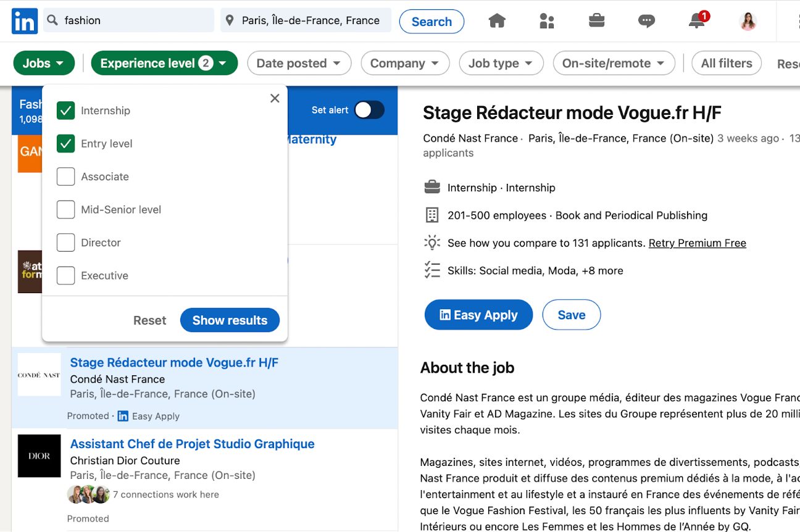The image size is (800, 532).
Task: Click 'Skills: Social media, Moda, +8 more'
Action: [535, 270]
